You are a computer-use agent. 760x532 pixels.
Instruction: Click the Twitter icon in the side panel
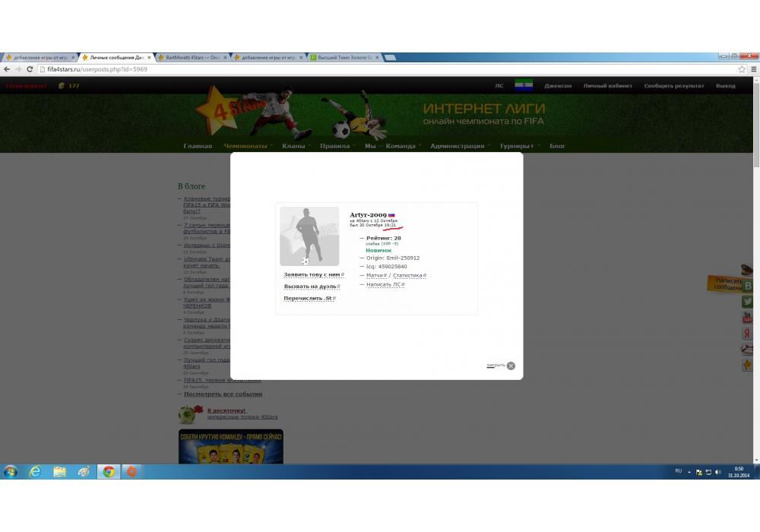[747, 302]
